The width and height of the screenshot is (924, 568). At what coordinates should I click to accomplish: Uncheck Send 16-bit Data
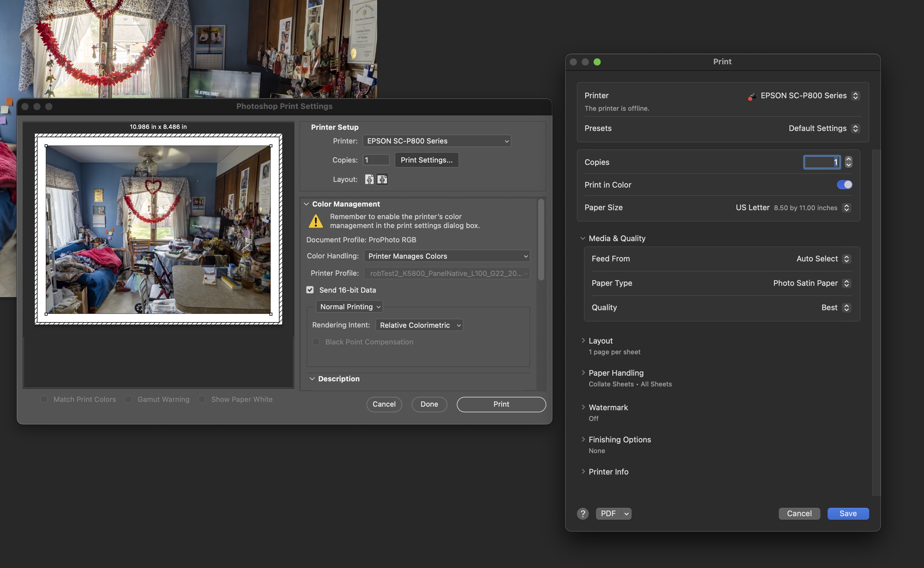tap(310, 290)
